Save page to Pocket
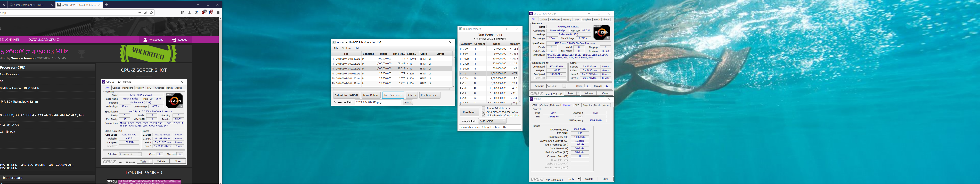Viewport: 980px width, 184px height. (x=145, y=13)
